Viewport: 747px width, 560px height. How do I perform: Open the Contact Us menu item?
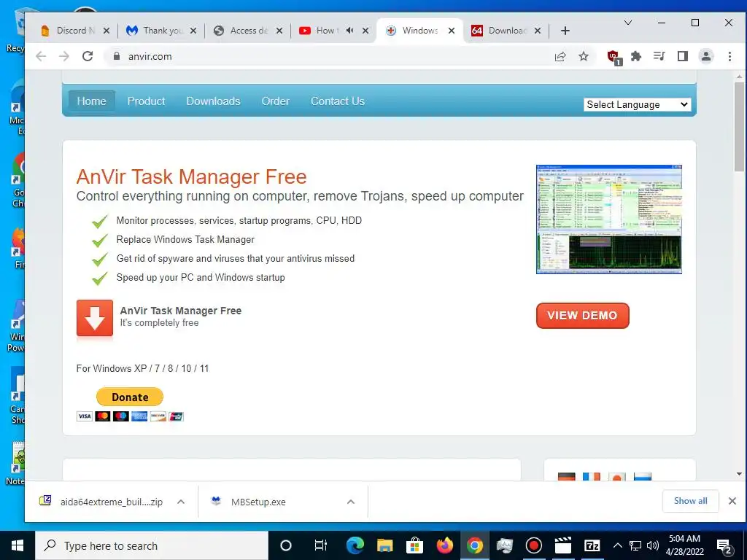[338, 101]
